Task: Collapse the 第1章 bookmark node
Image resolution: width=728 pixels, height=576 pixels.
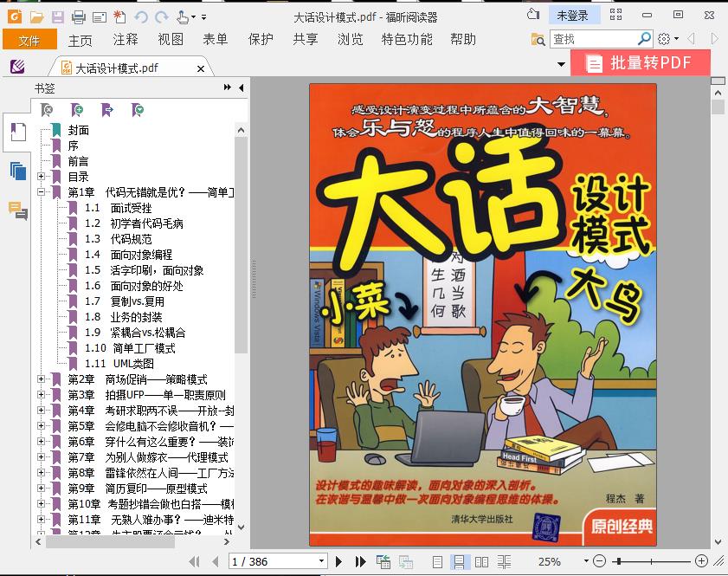Action: click(x=42, y=191)
